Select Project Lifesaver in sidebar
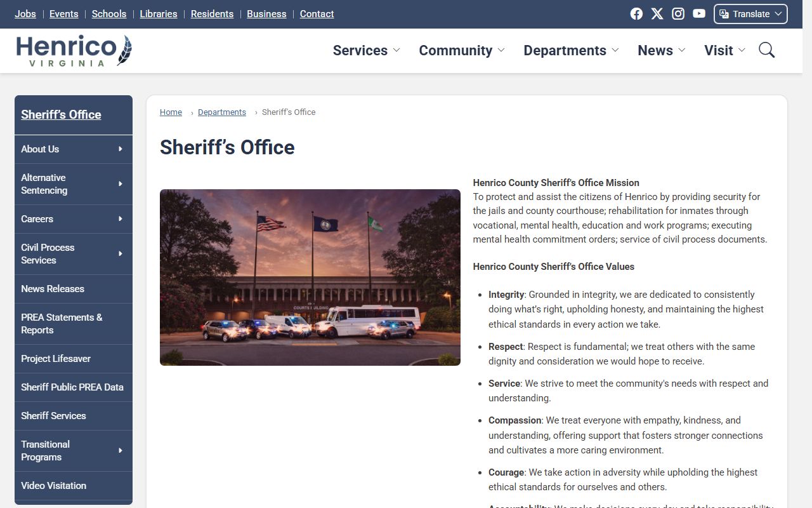 [x=56, y=359]
